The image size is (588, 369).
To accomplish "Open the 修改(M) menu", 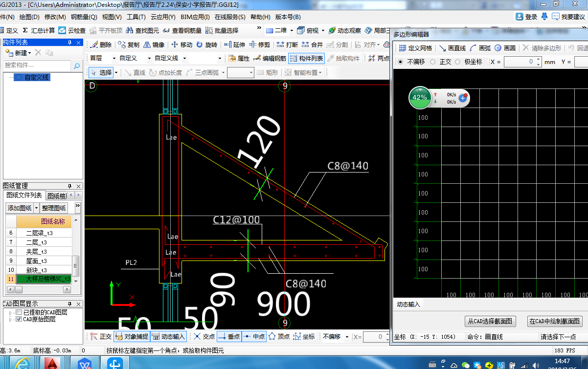I will point(55,17).
